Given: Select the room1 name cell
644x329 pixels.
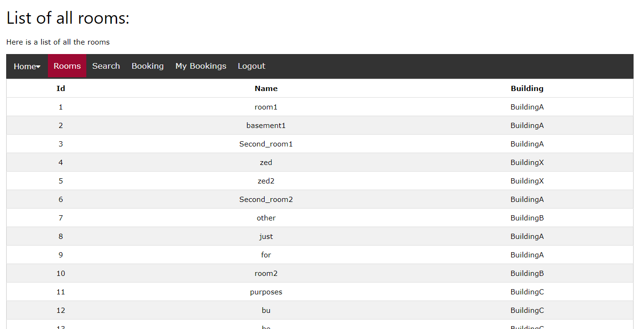Looking at the screenshot, I should click(x=266, y=107).
